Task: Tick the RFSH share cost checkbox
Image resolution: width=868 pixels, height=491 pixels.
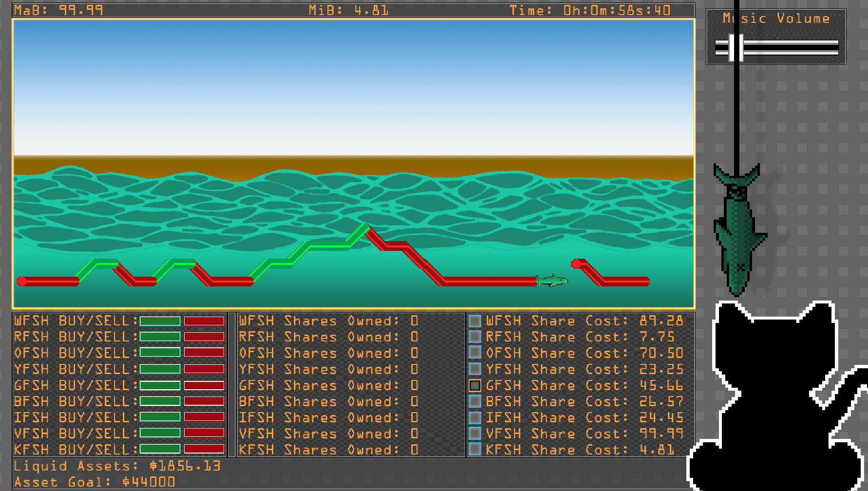Action: [474, 337]
